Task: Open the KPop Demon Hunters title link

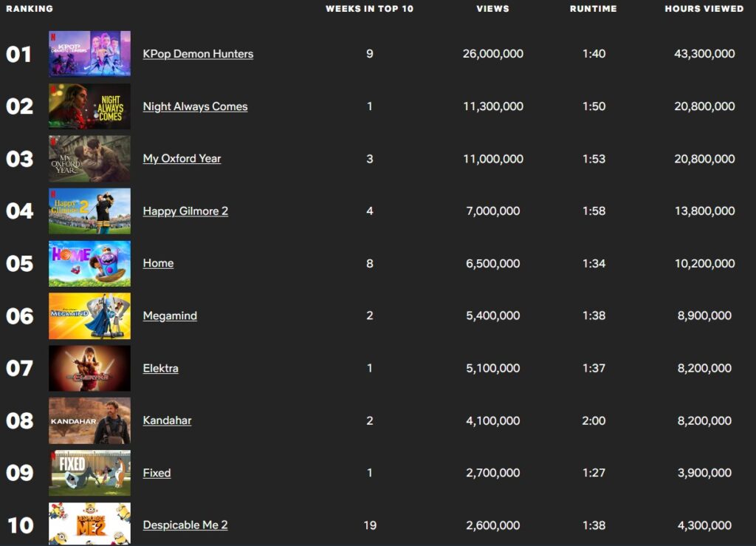Action: coord(198,54)
